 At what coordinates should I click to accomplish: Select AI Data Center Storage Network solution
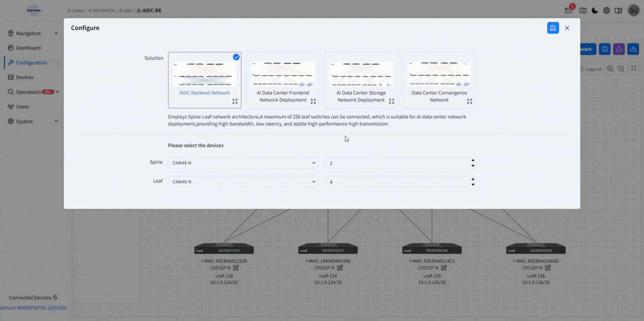pos(361,80)
